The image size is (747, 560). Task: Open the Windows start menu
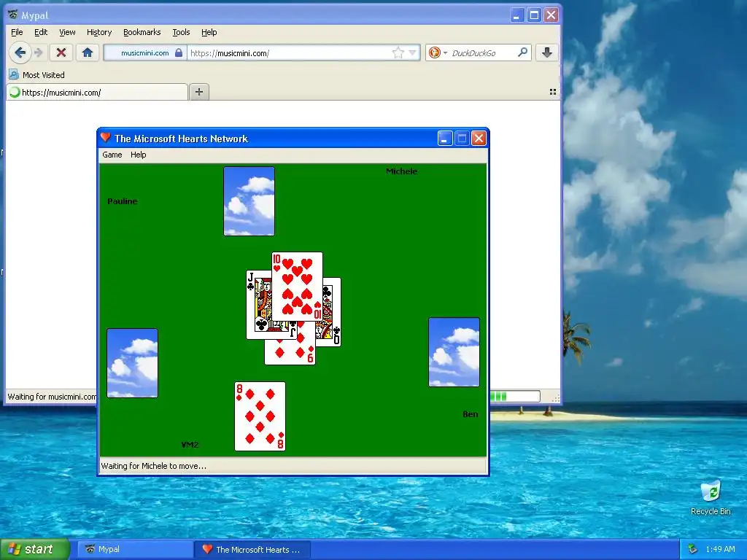[x=35, y=549]
